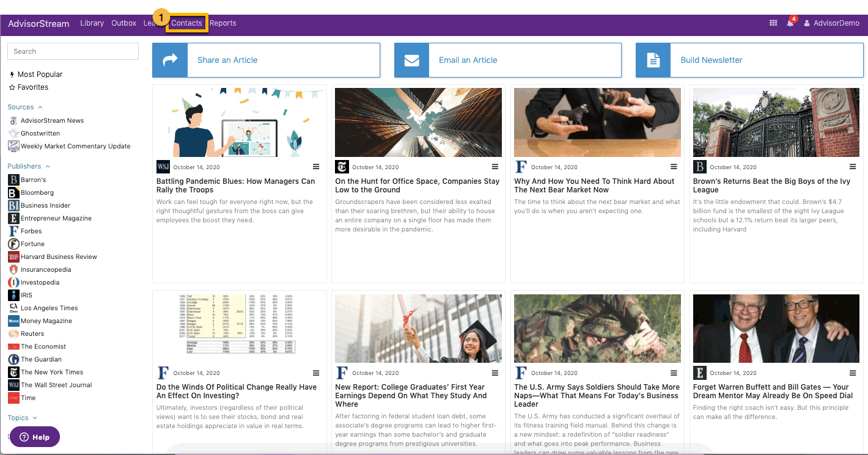Open AdvisorDemo user menu
Viewport: 868px width, 455px height.
pyautogui.click(x=831, y=23)
